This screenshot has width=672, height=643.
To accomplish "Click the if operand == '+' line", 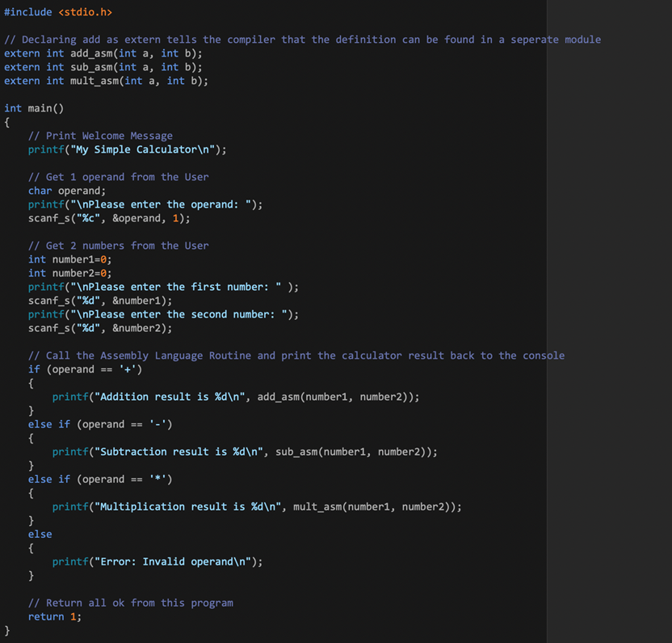I will (x=86, y=369).
